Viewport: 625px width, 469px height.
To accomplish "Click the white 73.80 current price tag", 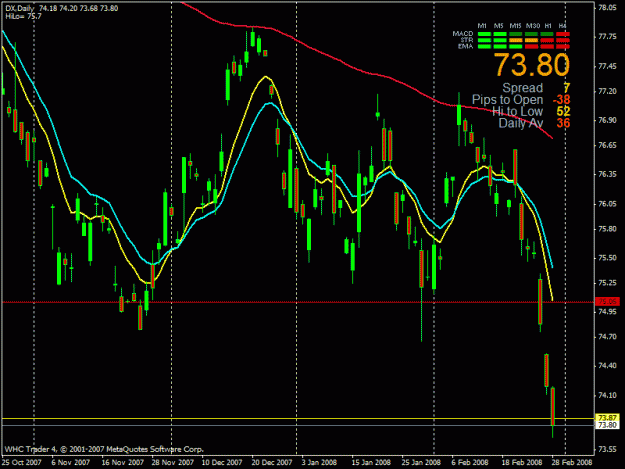I will pyautogui.click(x=607, y=425).
